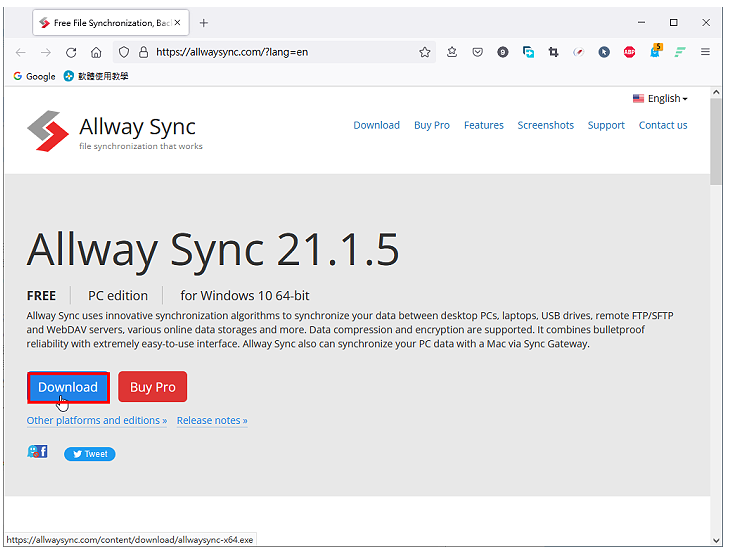Open the Google bookmark
The width and height of the screenshot is (729, 555).
(34, 76)
